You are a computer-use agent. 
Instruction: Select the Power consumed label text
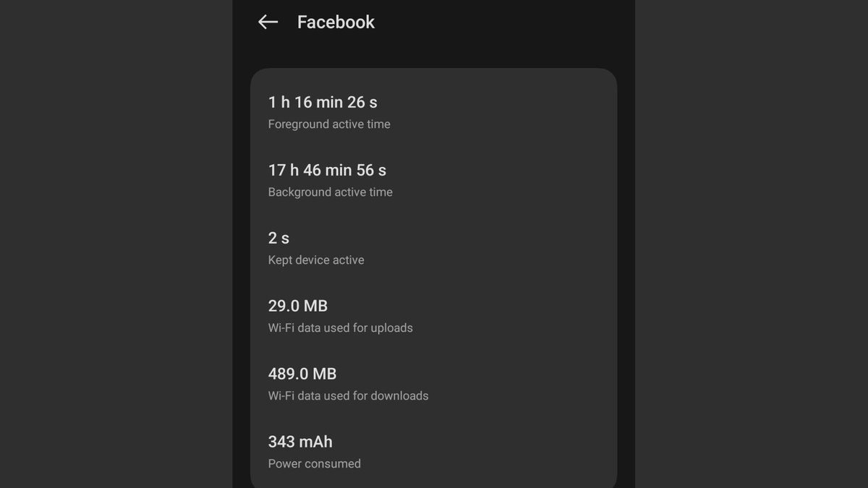pyautogui.click(x=314, y=463)
